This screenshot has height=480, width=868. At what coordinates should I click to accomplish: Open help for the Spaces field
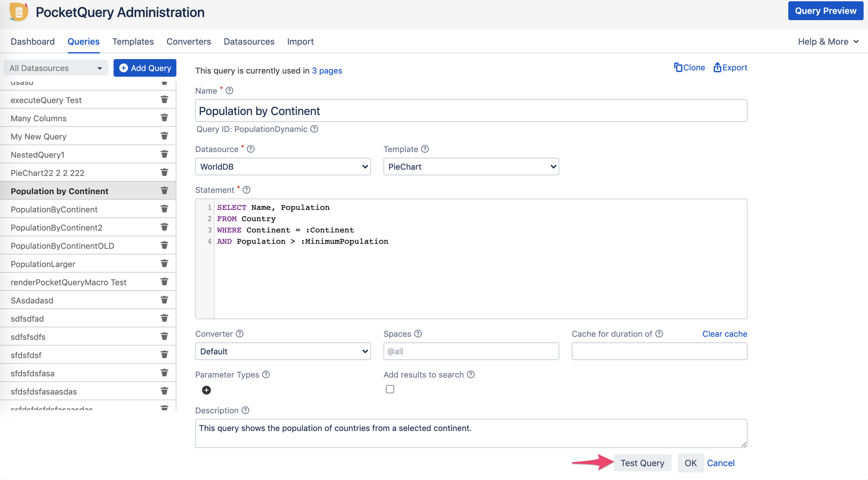[418, 334]
